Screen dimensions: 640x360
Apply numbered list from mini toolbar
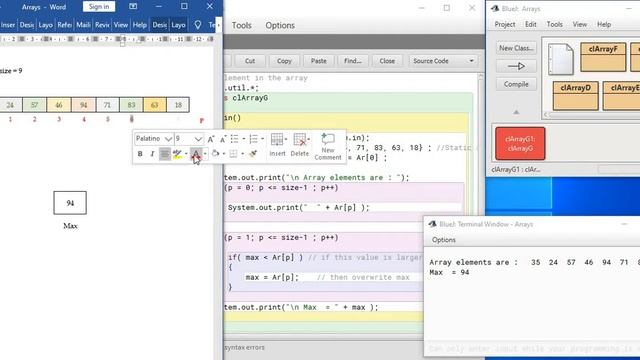[x=253, y=139]
